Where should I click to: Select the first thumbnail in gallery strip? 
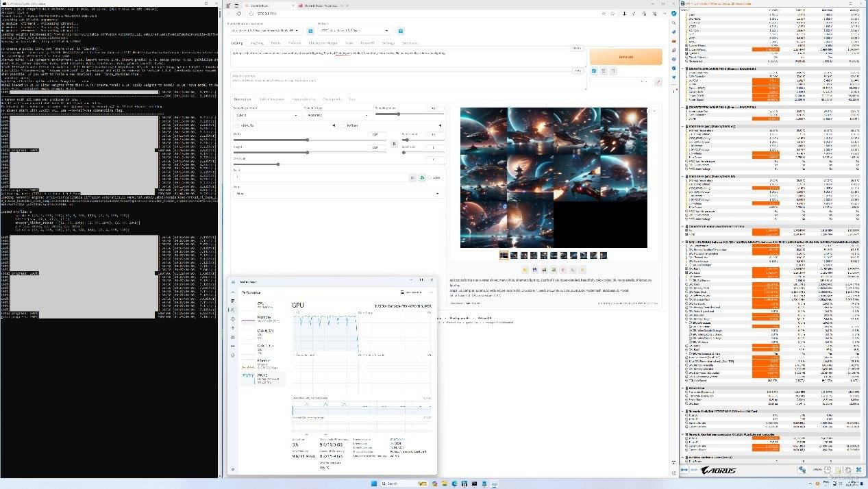(504, 255)
